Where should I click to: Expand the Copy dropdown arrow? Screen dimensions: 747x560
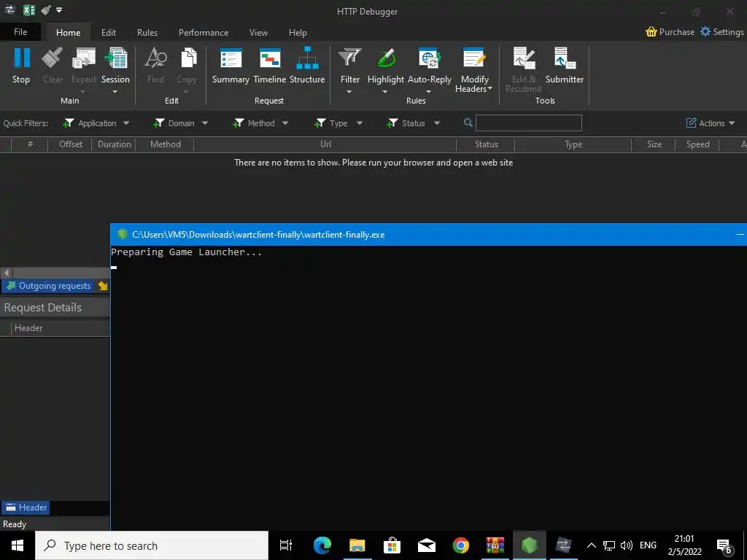coord(186,91)
